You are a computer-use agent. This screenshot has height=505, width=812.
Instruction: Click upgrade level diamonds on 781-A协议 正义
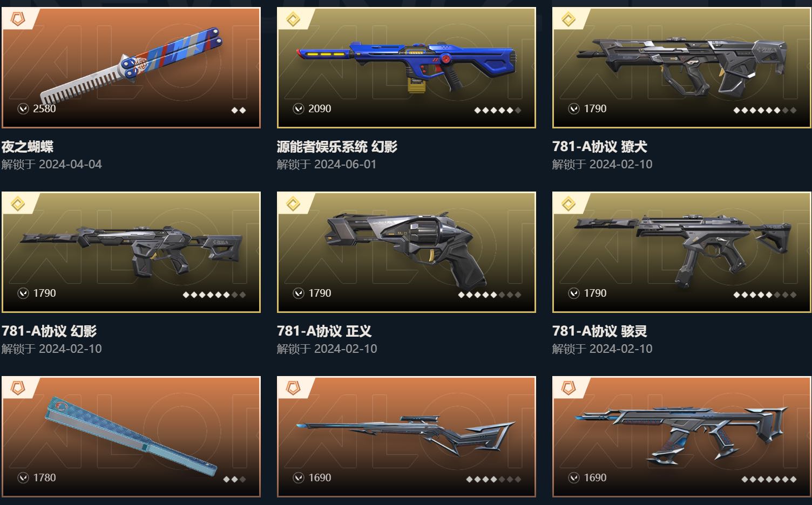[x=489, y=295]
